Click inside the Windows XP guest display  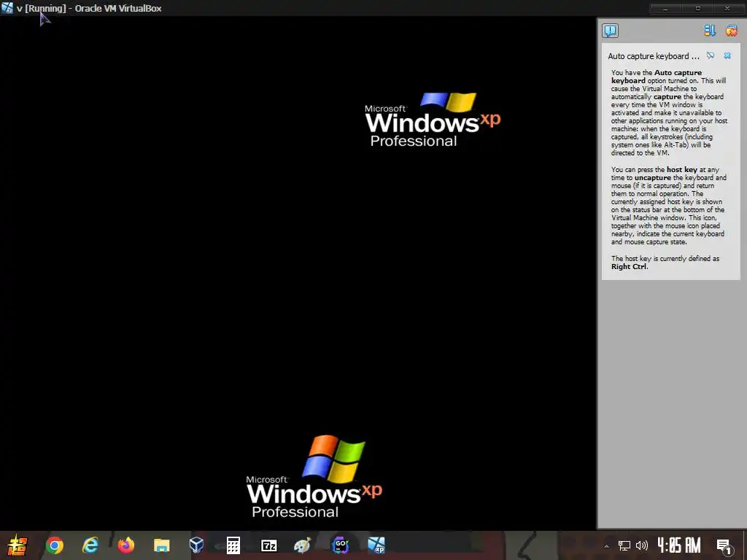click(x=298, y=273)
